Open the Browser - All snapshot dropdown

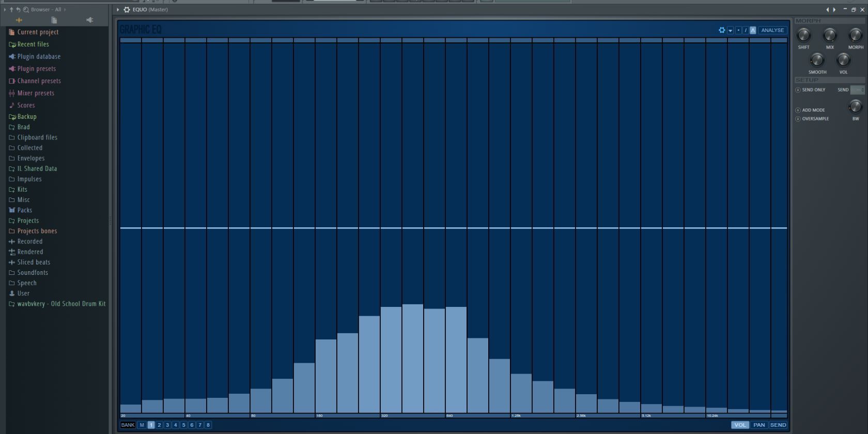click(49, 9)
